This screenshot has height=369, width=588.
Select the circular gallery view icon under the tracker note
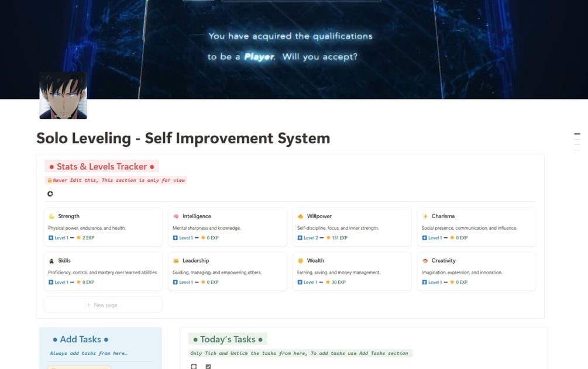[50, 194]
